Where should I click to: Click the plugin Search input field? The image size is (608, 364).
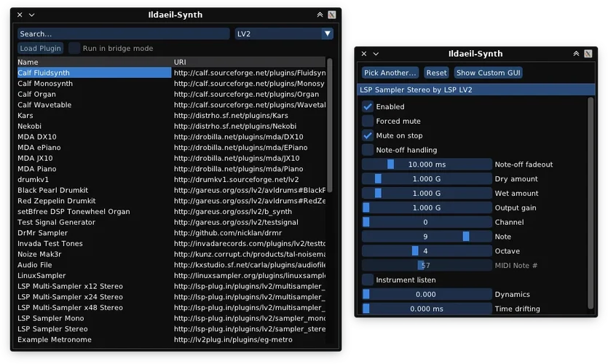coord(123,33)
